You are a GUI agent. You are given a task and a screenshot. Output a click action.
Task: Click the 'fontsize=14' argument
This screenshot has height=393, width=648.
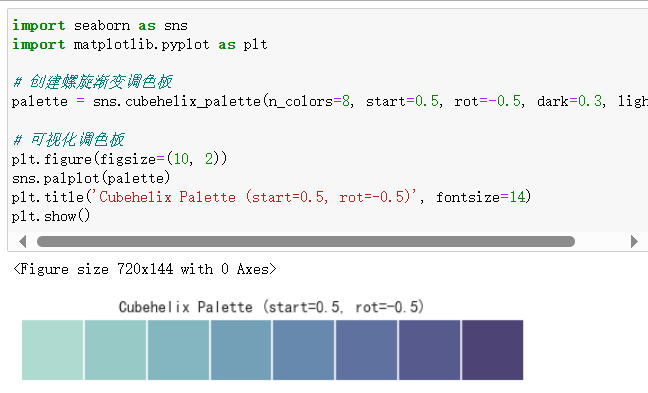point(480,197)
